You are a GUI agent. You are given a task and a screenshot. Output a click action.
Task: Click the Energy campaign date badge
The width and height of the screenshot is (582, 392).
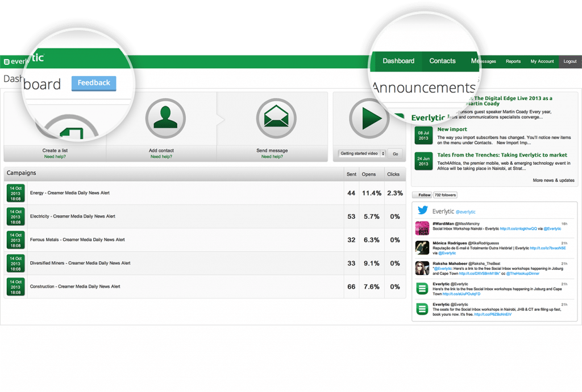(x=15, y=193)
